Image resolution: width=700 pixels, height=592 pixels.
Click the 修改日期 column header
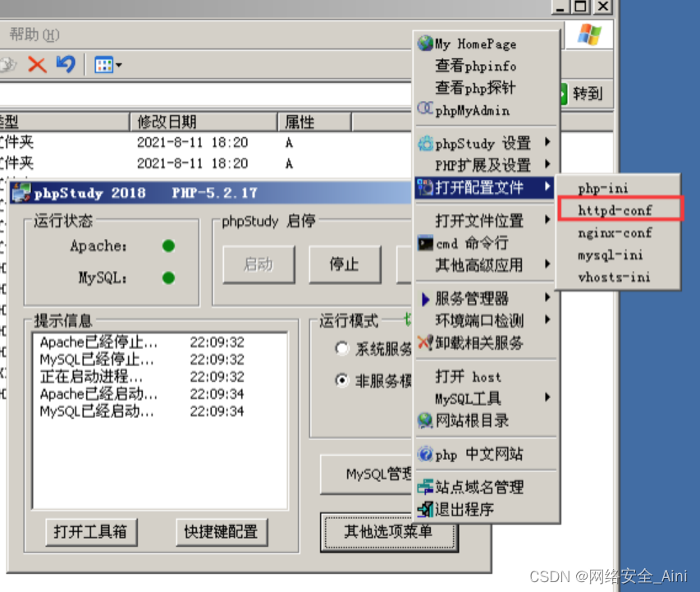click(204, 122)
